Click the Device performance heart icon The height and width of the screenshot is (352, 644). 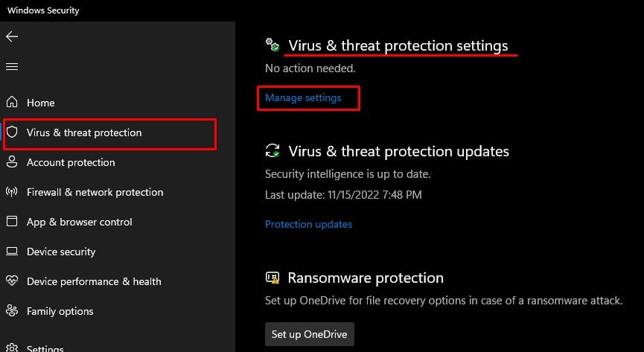12,281
